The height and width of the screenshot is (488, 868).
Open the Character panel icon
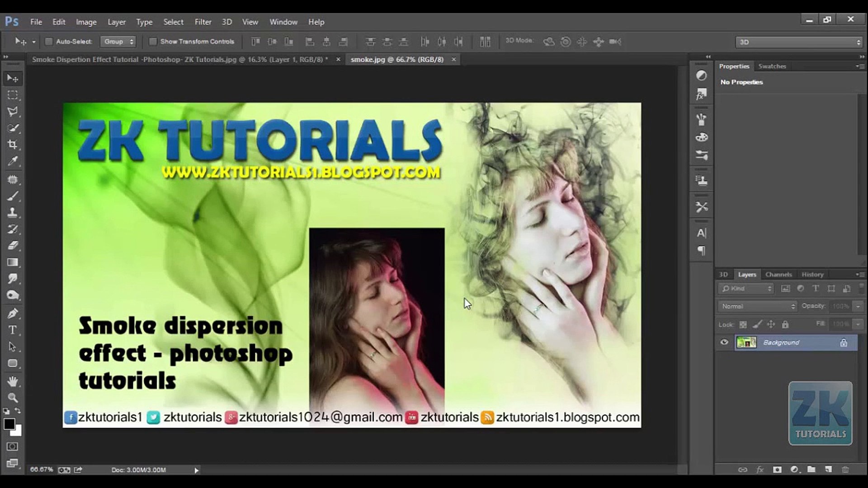coord(701,233)
